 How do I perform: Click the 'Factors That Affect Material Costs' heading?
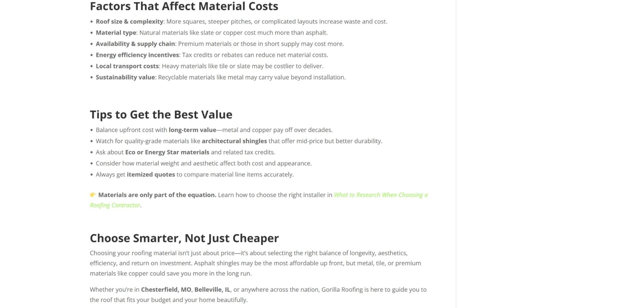[184, 6]
